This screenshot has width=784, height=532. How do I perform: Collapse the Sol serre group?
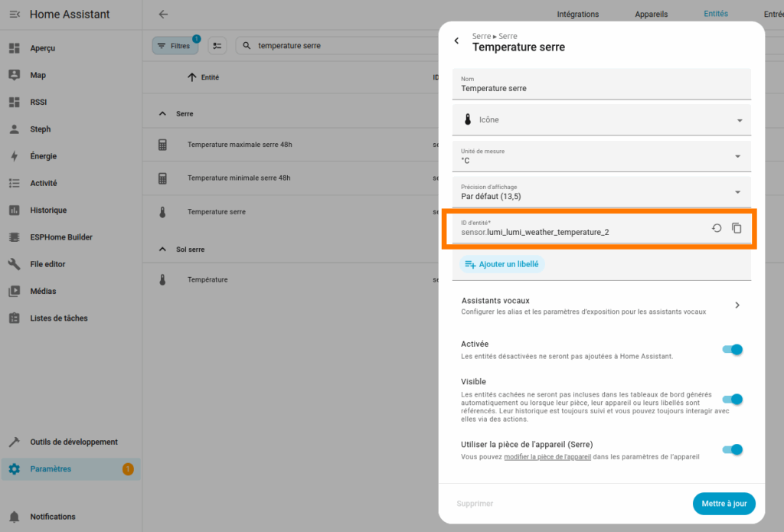[x=162, y=250]
